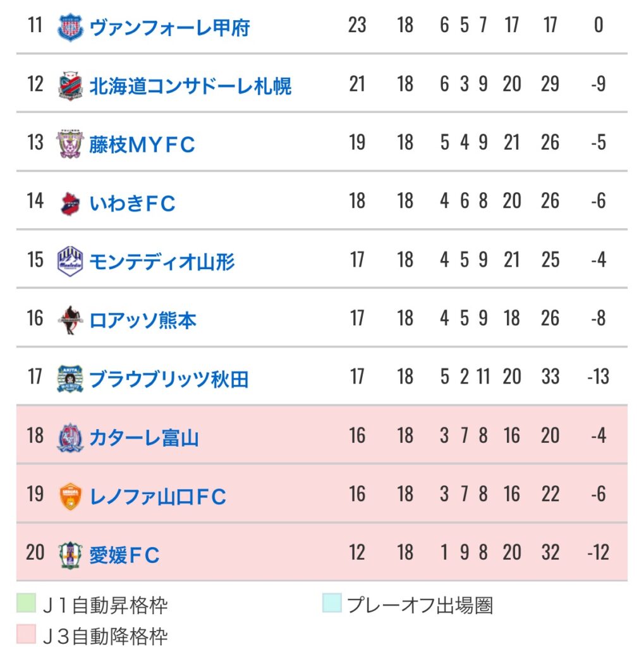The image size is (644, 647).
Task: Open the 藤枝MYFC team link
Action: 142,145
